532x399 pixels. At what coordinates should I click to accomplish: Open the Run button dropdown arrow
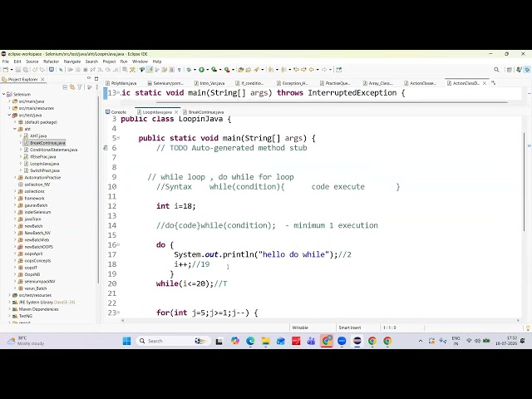[207, 70]
